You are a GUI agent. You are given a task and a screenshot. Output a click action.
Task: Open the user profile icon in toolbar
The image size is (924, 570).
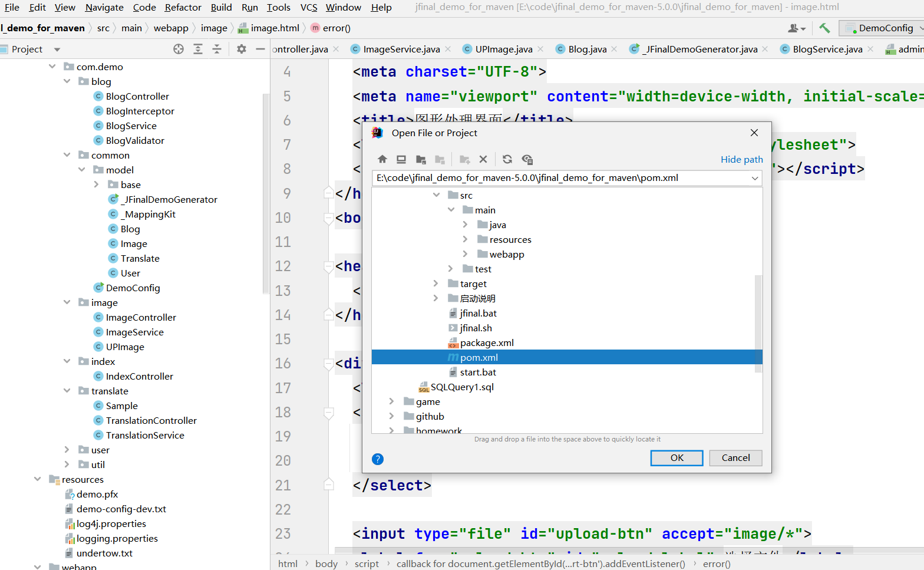tap(797, 28)
